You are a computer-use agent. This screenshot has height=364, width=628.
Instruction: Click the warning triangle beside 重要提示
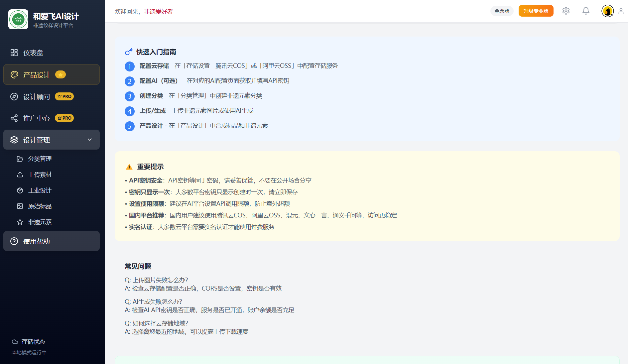pos(129,167)
